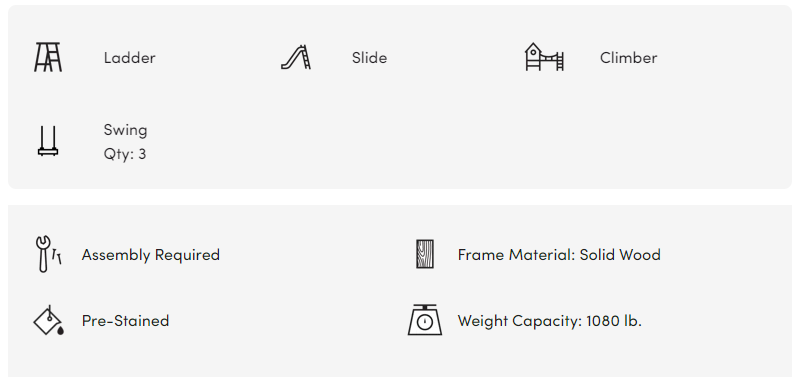The height and width of the screenshot is (386, 809).
Task: Click the paint bucket pre-stained icon
Action: 48,320
